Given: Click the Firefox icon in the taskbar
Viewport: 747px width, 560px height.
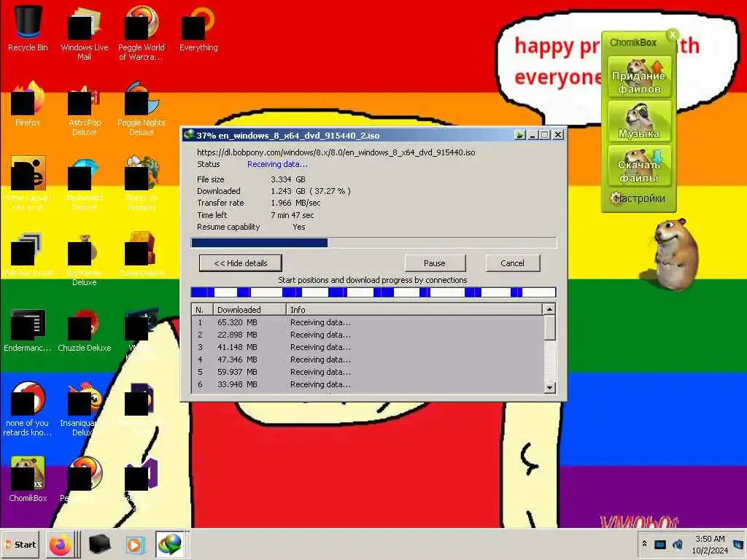Looking at the screenshot, I should 61,544.
